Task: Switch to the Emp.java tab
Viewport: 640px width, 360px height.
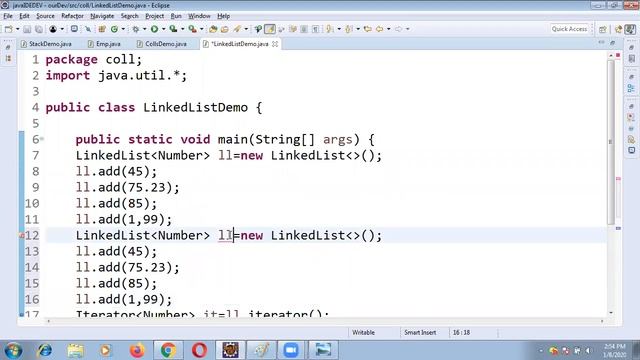Action: pyautogui.click(x=104, y=44)
